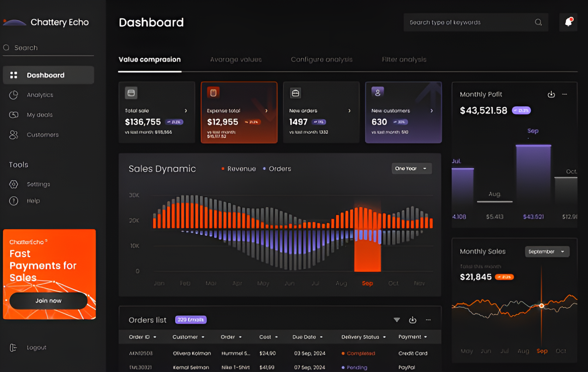
Task: Open Settings in the Tools section
Action: (x=38, y=184)
